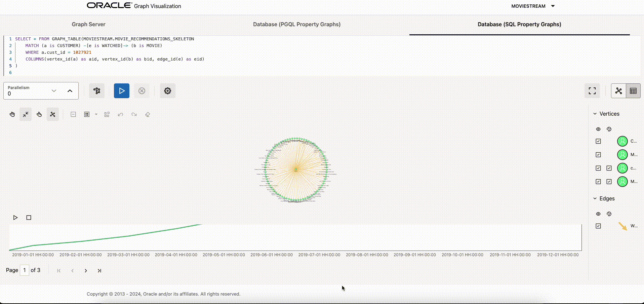Open the query settings gear icon
Image resolution: width=644 pixels, height=304 pixels.
click(x=167, y=91)
